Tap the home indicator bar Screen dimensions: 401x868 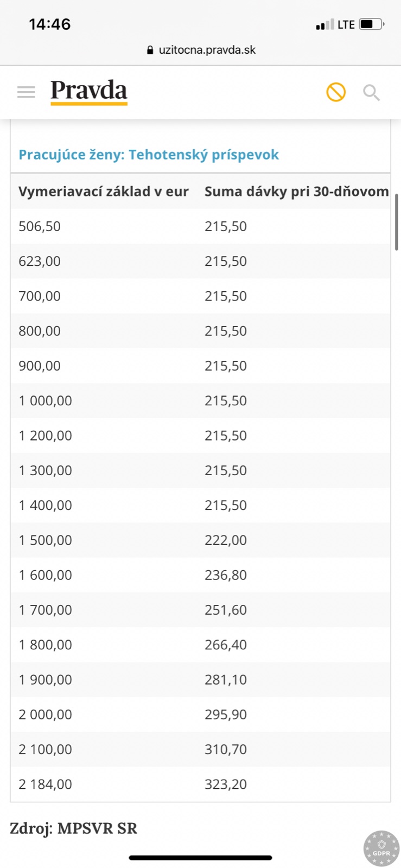[x=200, y=858]
